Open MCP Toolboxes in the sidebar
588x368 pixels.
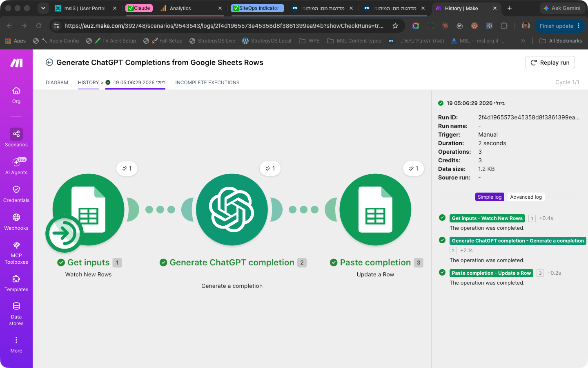[x=16, y=252]
